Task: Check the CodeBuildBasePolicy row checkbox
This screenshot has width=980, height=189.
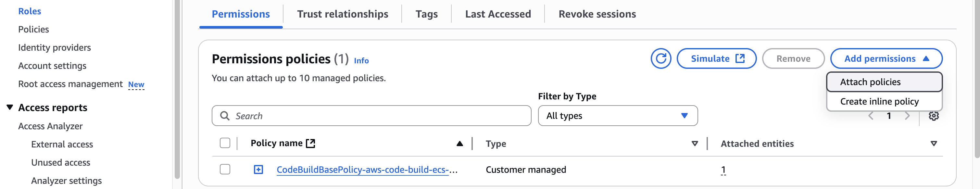Action: click(225, 169)
